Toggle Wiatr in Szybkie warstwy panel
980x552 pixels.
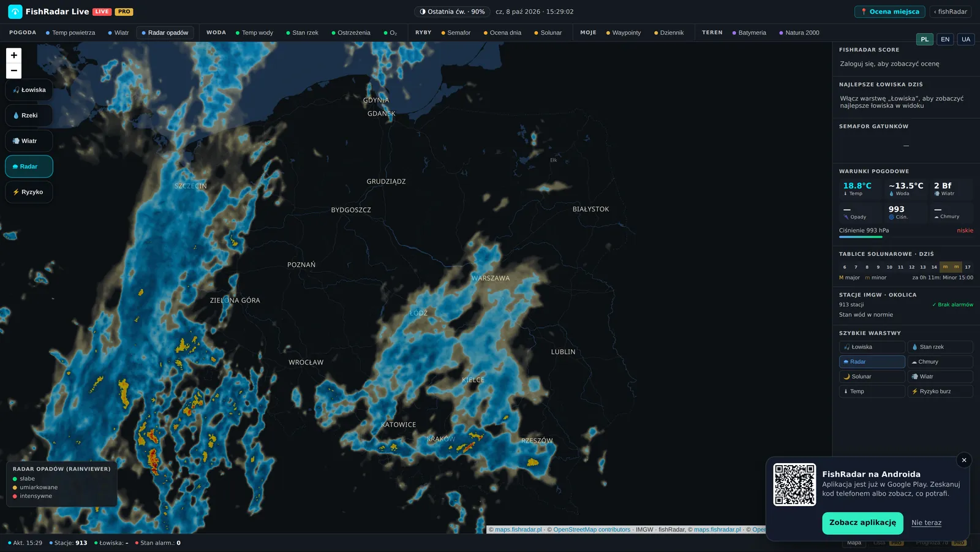(x=940, y=377)
